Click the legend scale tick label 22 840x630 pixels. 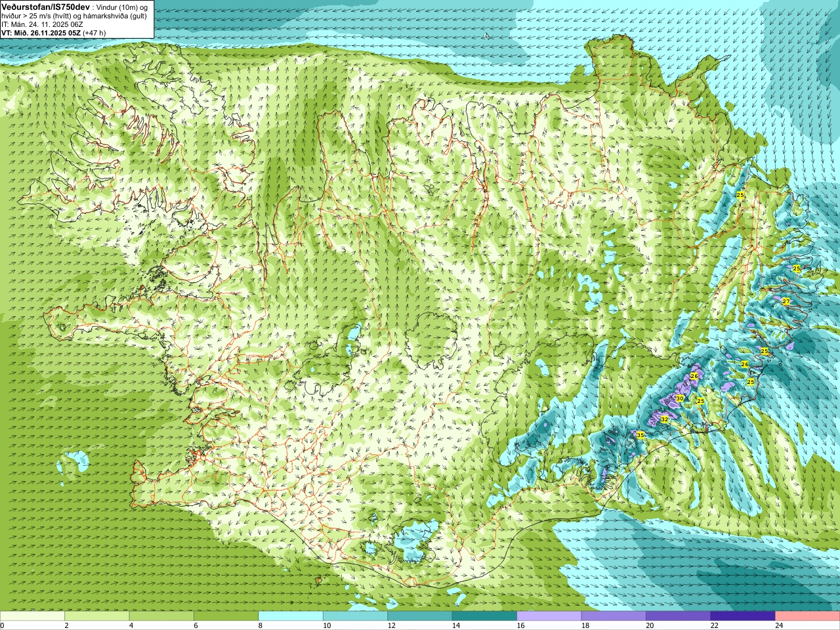tap(715, 625)
